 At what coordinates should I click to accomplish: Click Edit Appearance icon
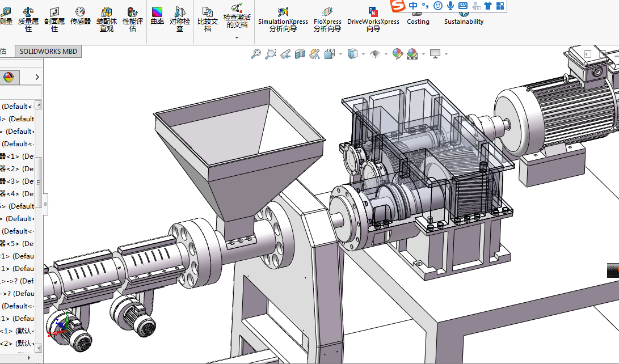click(x=398, y=54)
